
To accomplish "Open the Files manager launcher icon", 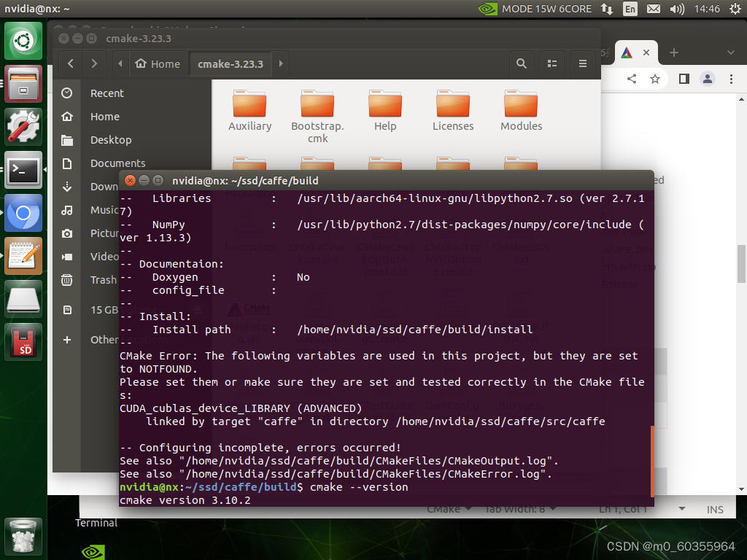I will click(23, 84).
